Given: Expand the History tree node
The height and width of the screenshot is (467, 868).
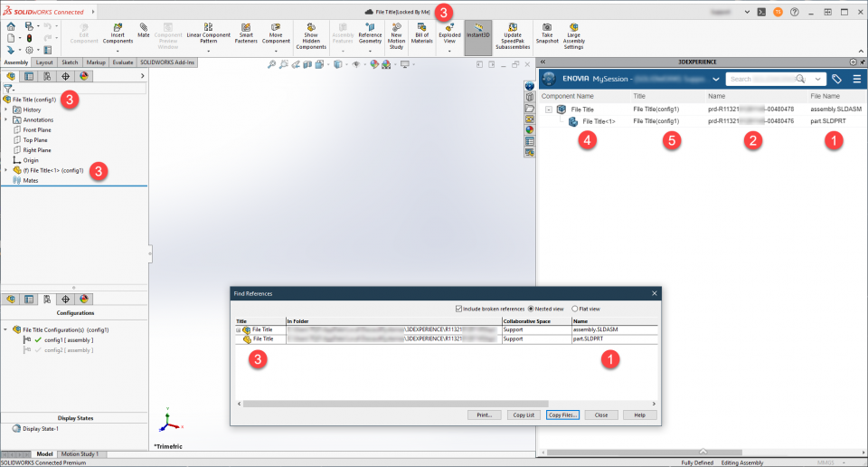Looking at the screenshot, I should pyautogui.click(x=6, y=110).
